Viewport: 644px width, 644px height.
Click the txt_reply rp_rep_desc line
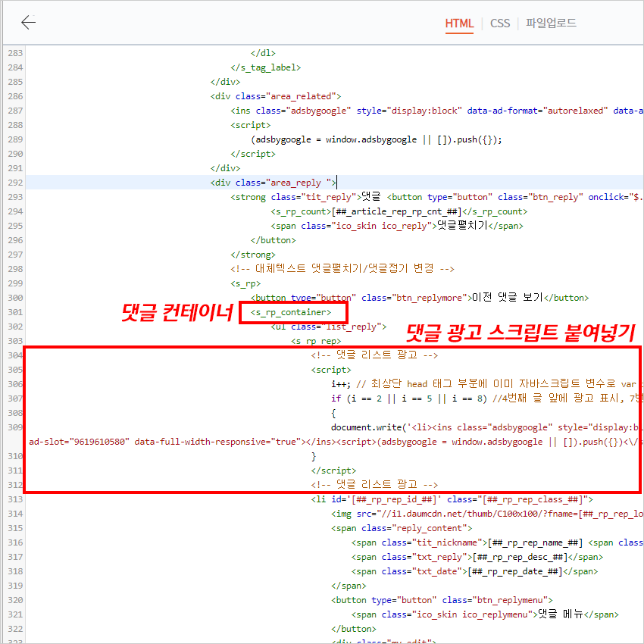[477, 557]
